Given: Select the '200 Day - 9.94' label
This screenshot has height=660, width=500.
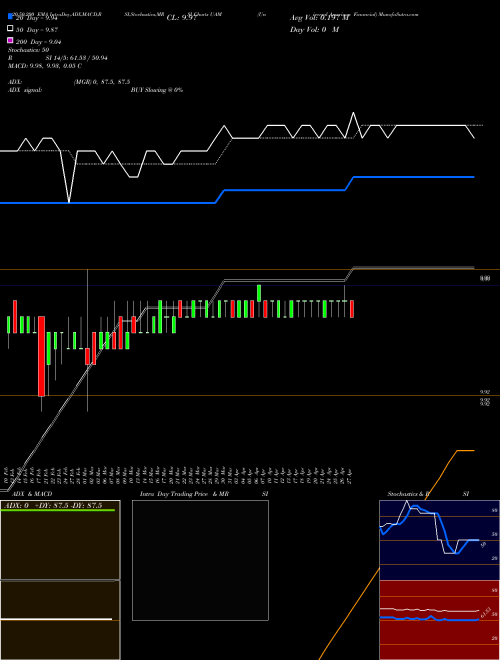Looking at the screenshot, I should point(39,42).
